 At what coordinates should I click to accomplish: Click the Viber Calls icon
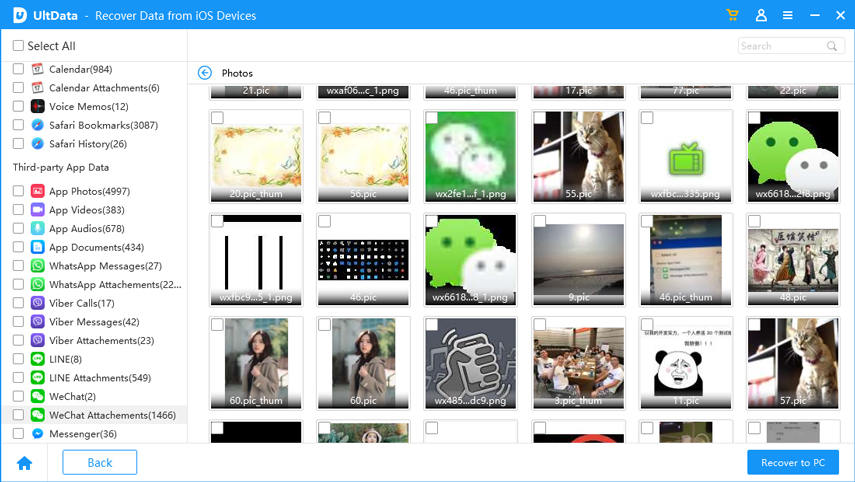[37, 303]
